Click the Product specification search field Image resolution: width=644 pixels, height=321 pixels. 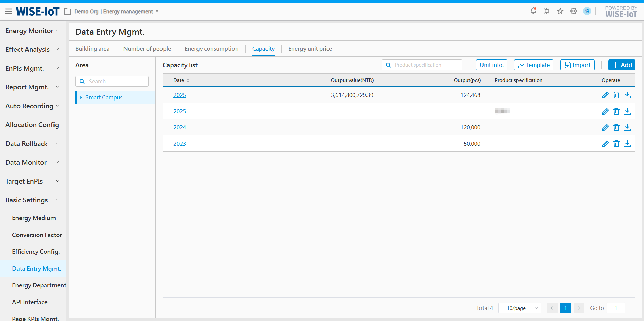[x=425, y=65]
